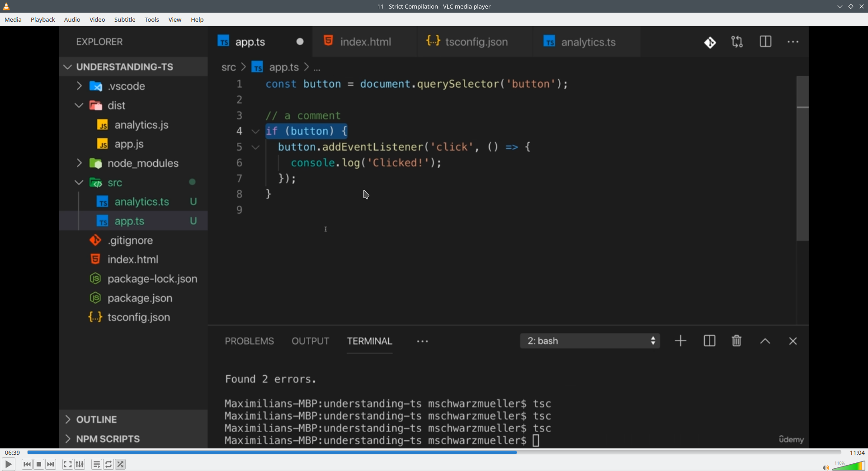Kill the terminal with trash icon
Screen dimensions: 868x471
tap(737, 341)
